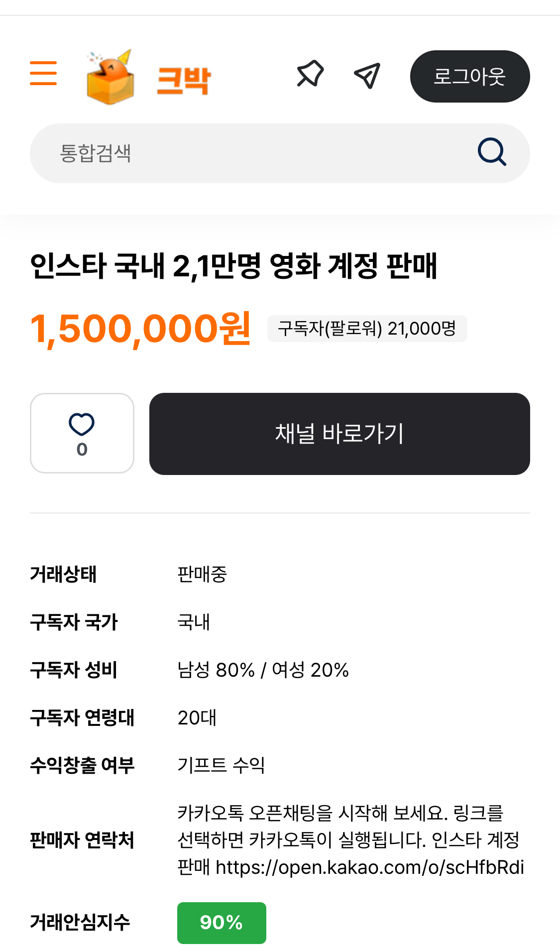Click the 거래안심지수 label

click(80, 922)
